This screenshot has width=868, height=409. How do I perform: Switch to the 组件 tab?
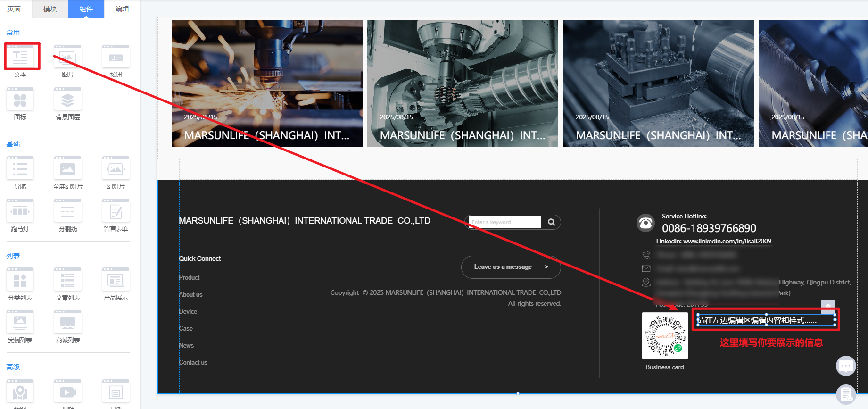pos(86,9)
